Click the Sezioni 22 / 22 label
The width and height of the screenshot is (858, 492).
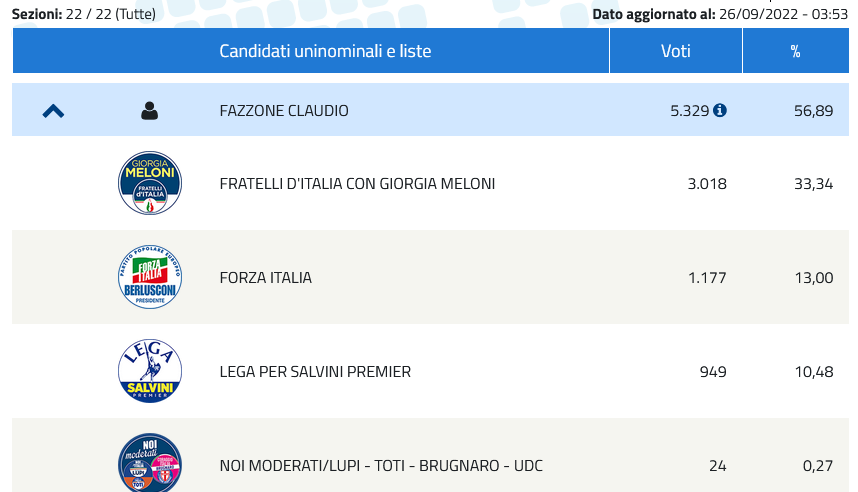click(84, 14)
